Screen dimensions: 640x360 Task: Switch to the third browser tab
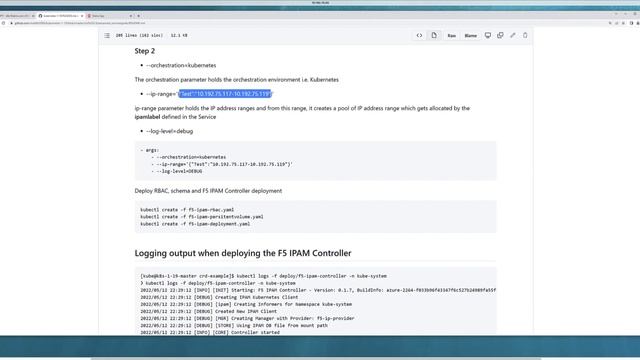[x=108, y=16]
